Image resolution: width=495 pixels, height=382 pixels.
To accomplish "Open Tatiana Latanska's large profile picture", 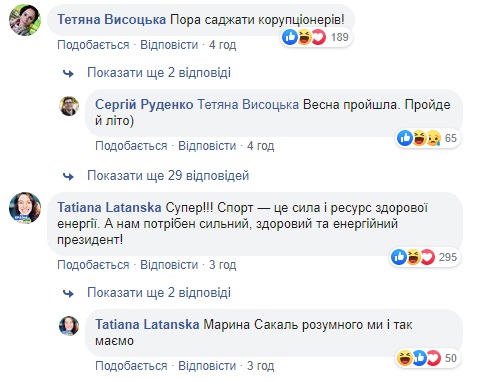I will click(x=25, y=208).
